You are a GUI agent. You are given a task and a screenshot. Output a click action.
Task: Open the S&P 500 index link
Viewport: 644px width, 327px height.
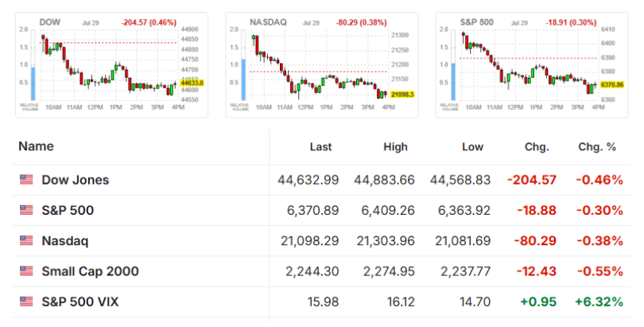[x=68, y=210]
